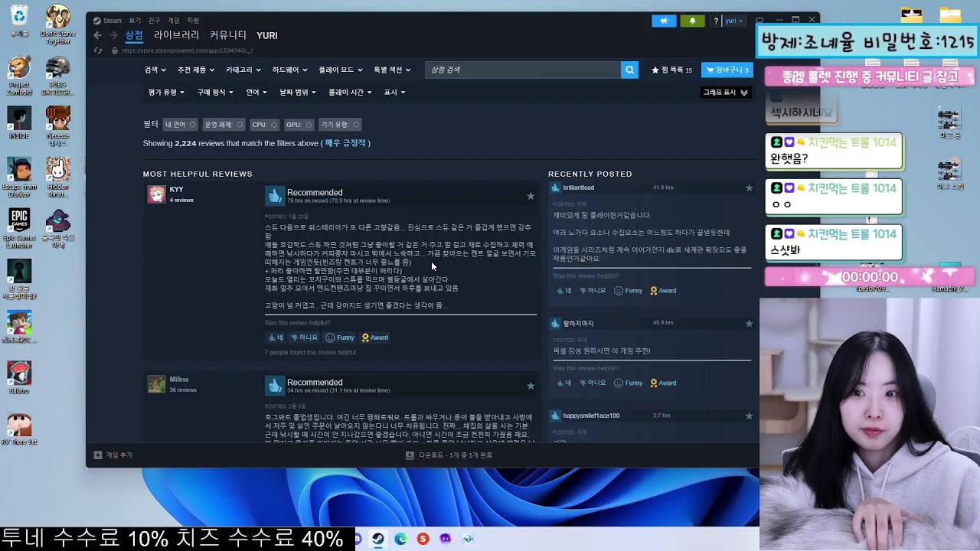Select the PUBG BATTLEGROUNDS desktop shortcut
Image resolution: width=980 pixels, height=551 pixels.
point(57,75)
